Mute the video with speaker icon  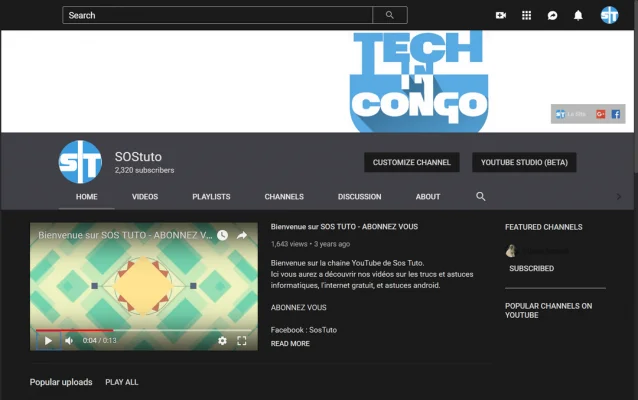click(x=69, y=341)
